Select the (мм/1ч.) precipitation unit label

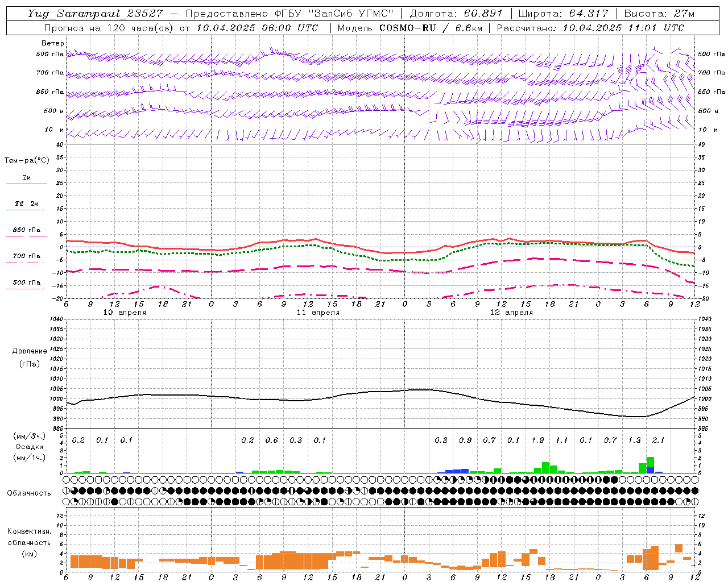pyautogui.click(x=30, y=458)
